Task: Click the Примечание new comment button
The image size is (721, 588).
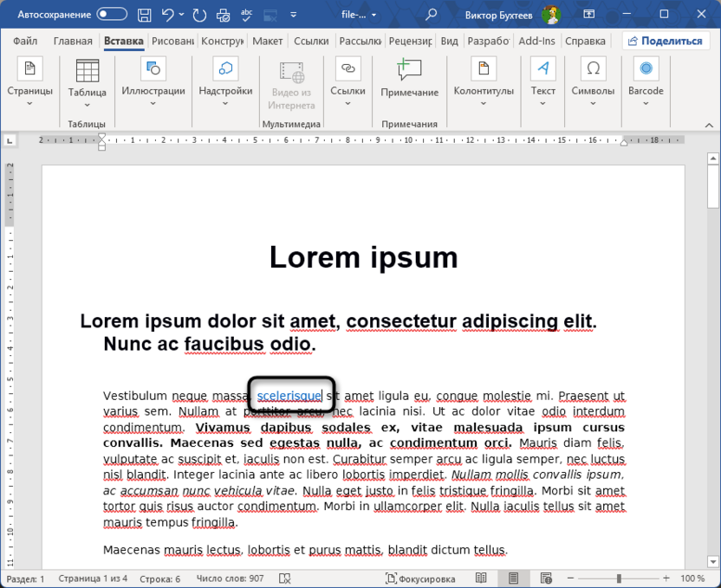Action: [409, 78]
